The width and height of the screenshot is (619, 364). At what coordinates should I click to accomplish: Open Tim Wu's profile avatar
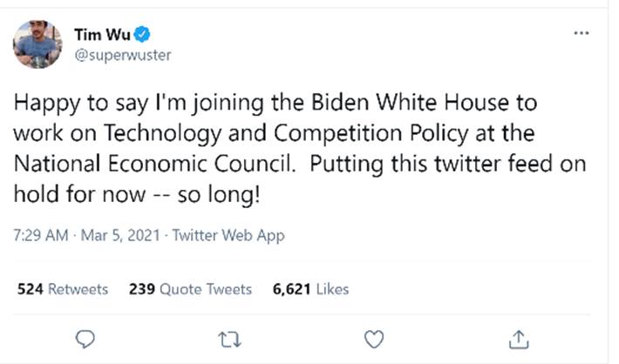[x=38, y=44]
